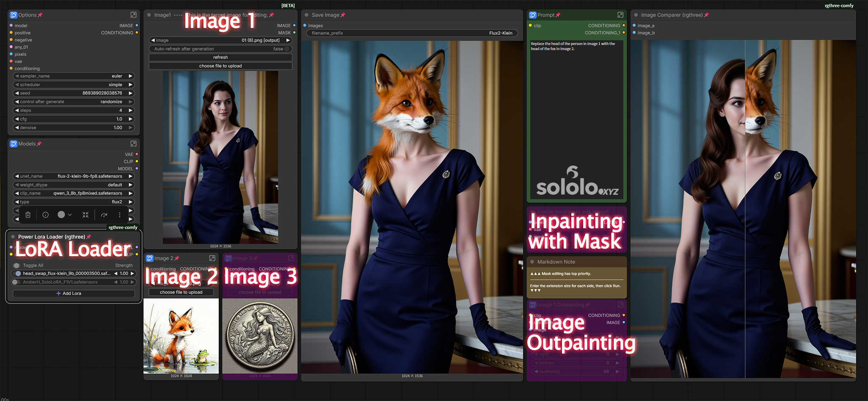Click the Image Comparer (rgthree) node title

672,15
